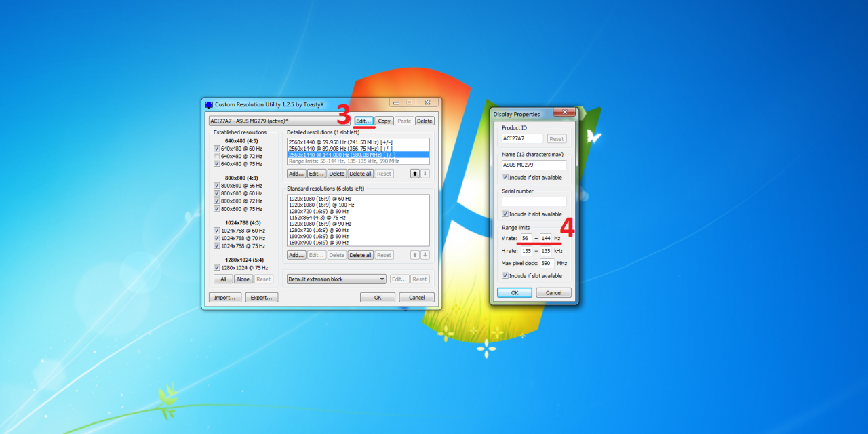The image size is (868, 434).
Task: Toggle 800x600 @ 72 Hz checkbox
Action: tap(217, 201)
